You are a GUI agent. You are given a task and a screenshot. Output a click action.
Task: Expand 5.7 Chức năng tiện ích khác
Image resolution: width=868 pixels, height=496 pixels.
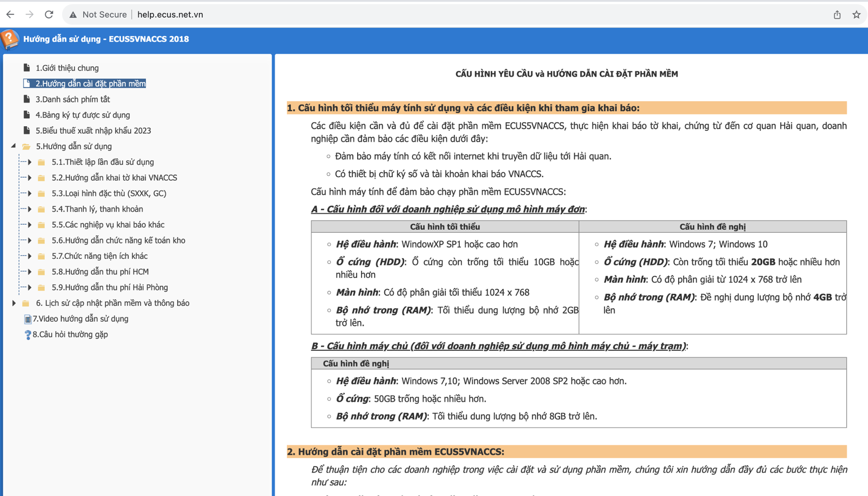(x=29, y=256)
